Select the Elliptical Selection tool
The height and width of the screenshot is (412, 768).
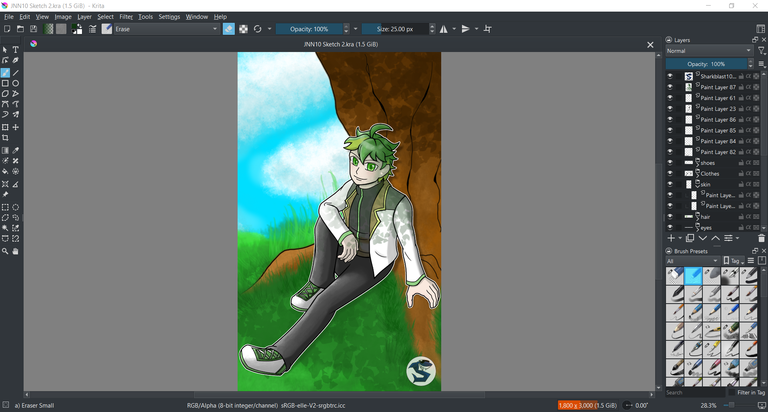(x=16, y=207)
